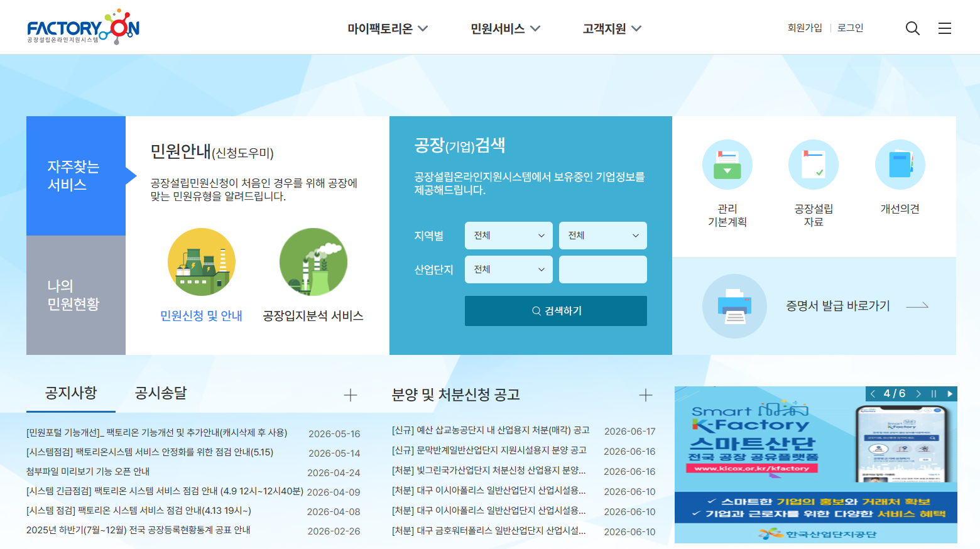Click the 회원가입 link

pyautogui.click(x=805, y=28)
